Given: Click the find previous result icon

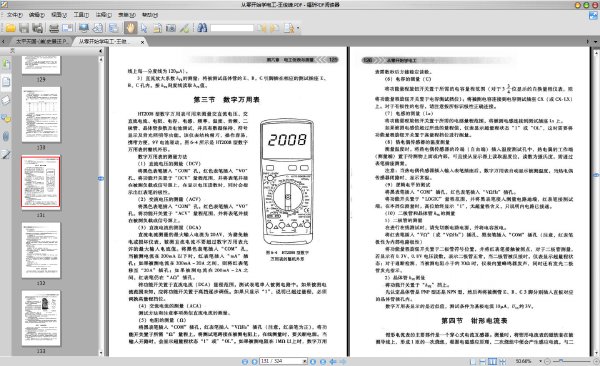Looking at the screenshot, I should coord(261,28).
